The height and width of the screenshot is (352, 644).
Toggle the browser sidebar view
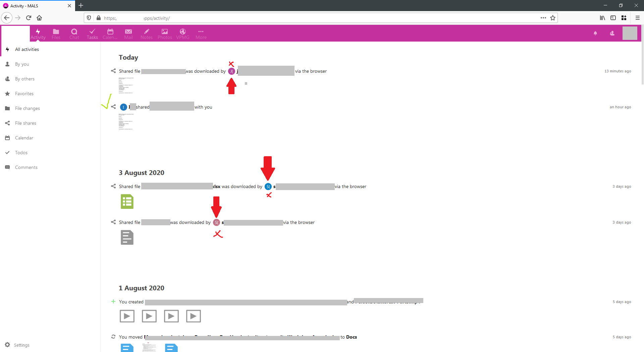[613, 18]
